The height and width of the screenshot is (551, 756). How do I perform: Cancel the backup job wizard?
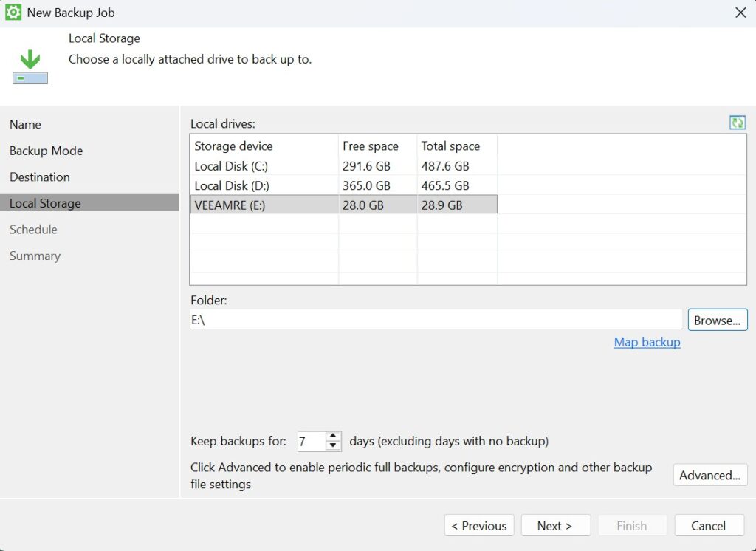click(x=708, y=526)
